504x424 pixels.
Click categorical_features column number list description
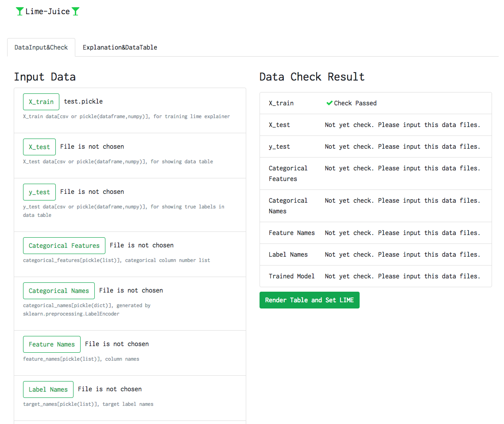coord(116,260)
